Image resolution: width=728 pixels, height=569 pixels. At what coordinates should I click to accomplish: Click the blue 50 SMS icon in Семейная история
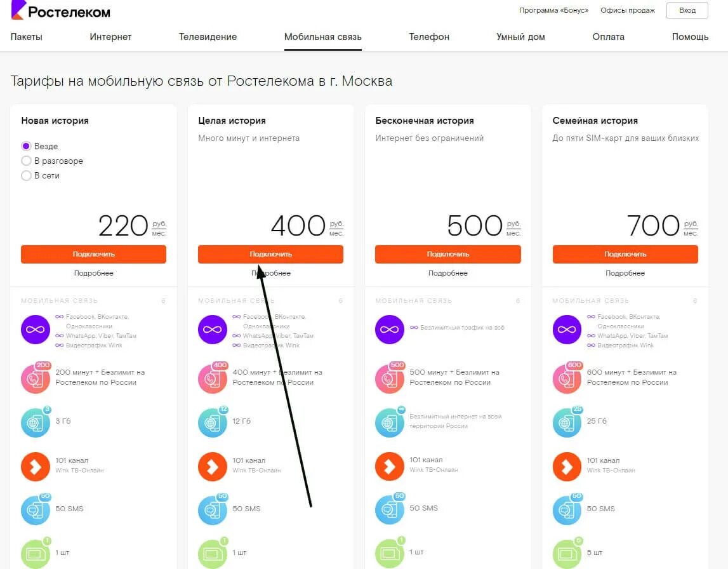click(x=567, y=510)
